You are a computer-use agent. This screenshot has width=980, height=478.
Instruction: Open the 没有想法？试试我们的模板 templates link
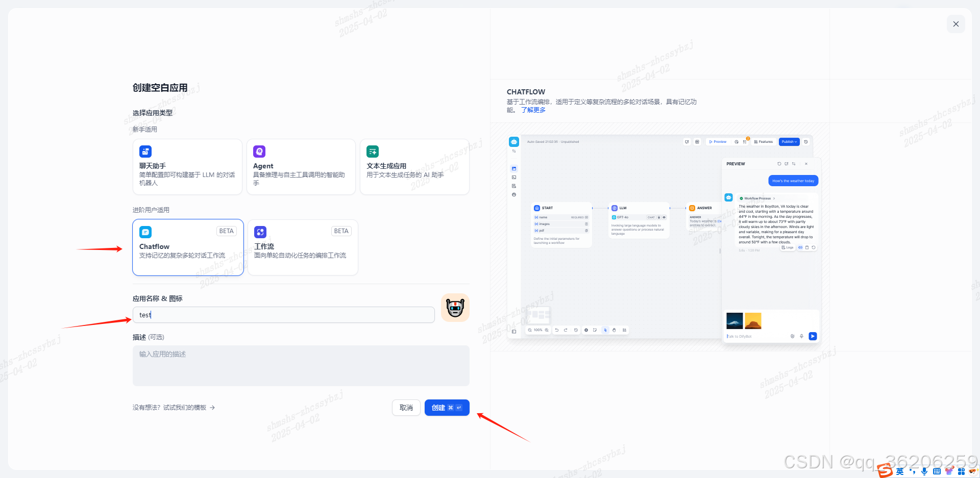click(174, 408)
